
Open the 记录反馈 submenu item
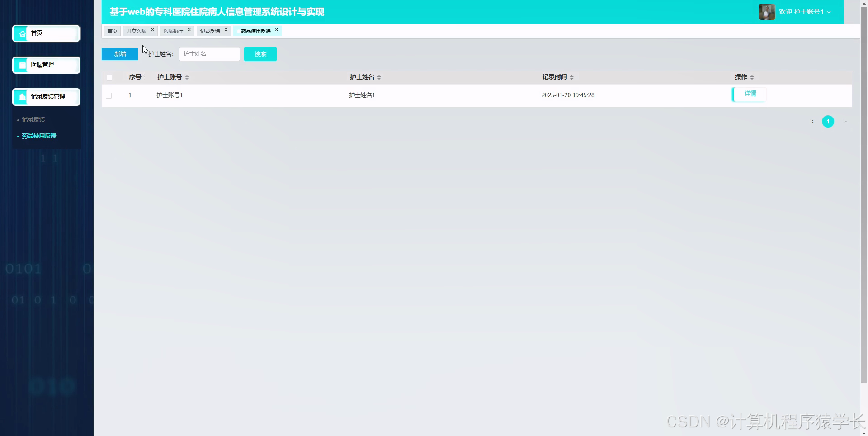[x=33, y=120]
